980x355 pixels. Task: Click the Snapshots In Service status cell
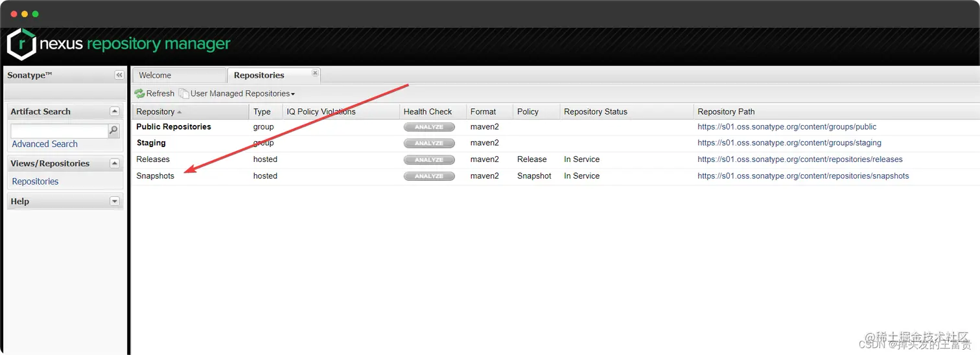(x=581, y=176)
